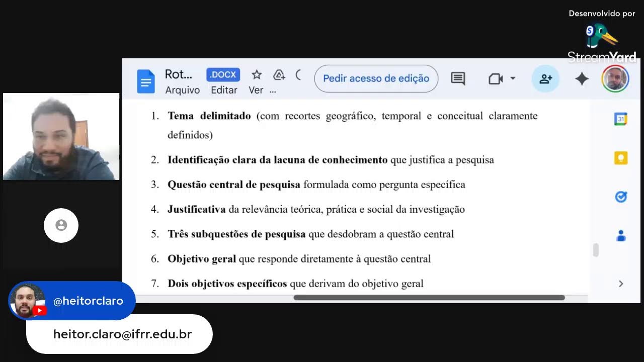
Task: Click 'Identificação clara da lacuna de conhecimento'
Action: (278, 160)
